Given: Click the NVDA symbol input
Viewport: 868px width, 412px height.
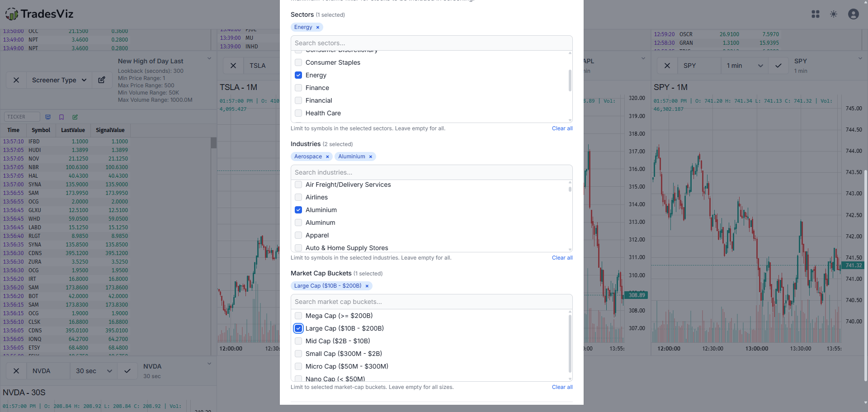Looking at the screenshot, I should 48,371.
